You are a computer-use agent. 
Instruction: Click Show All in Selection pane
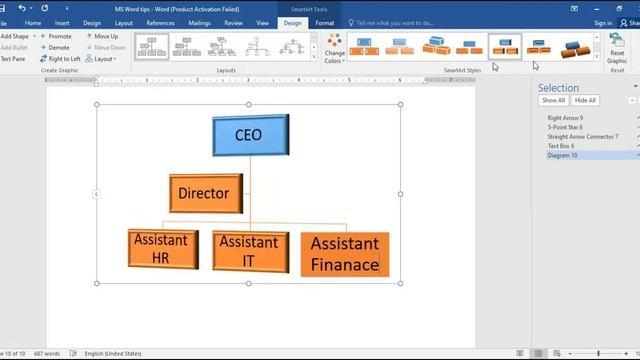click(553, 100)
